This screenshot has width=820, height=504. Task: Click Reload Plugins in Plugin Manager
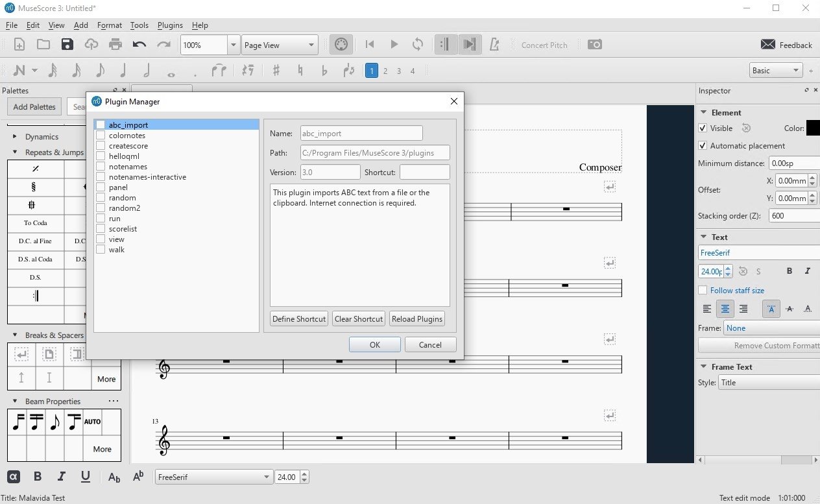[x=417, y=319]
